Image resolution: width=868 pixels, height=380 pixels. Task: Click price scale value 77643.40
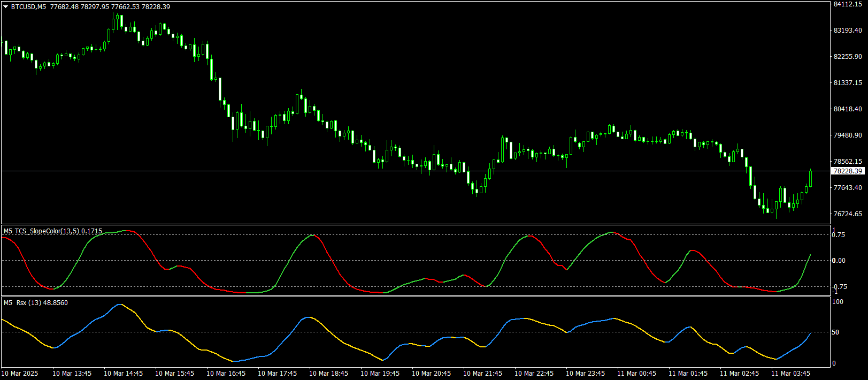pos(848,188)
